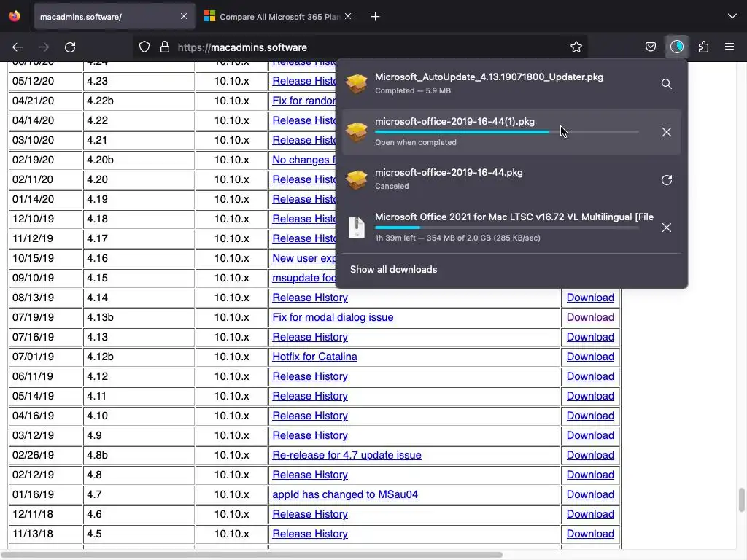Click the canceled microsoft-office-2019-16-44.pkg name
This screenshot has width=747, height=560.
(x=449, y=172)
